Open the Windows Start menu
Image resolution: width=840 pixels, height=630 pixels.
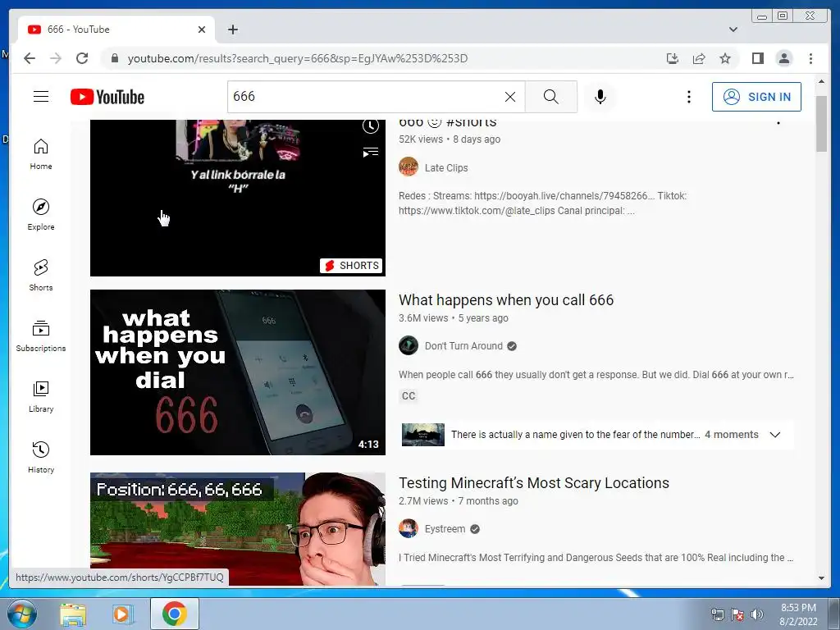coord(21,614)
